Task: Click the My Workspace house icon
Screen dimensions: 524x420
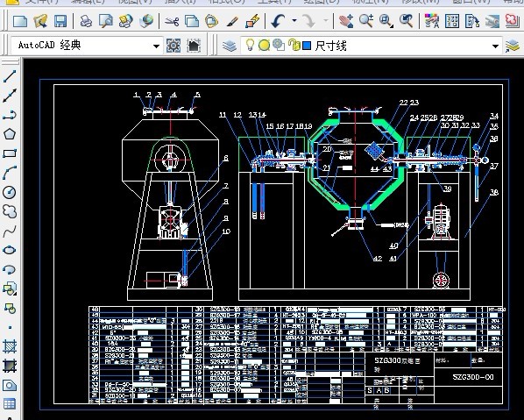Action: click(194, 46)
